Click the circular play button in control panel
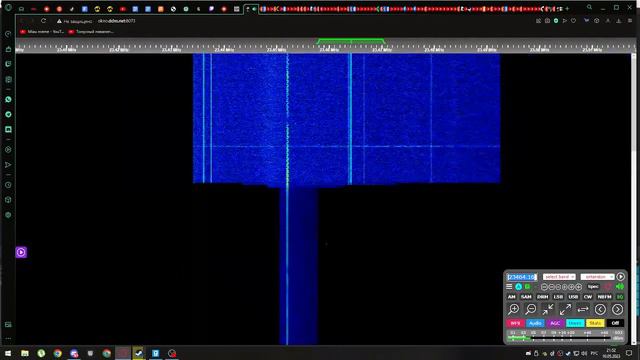 620,277
